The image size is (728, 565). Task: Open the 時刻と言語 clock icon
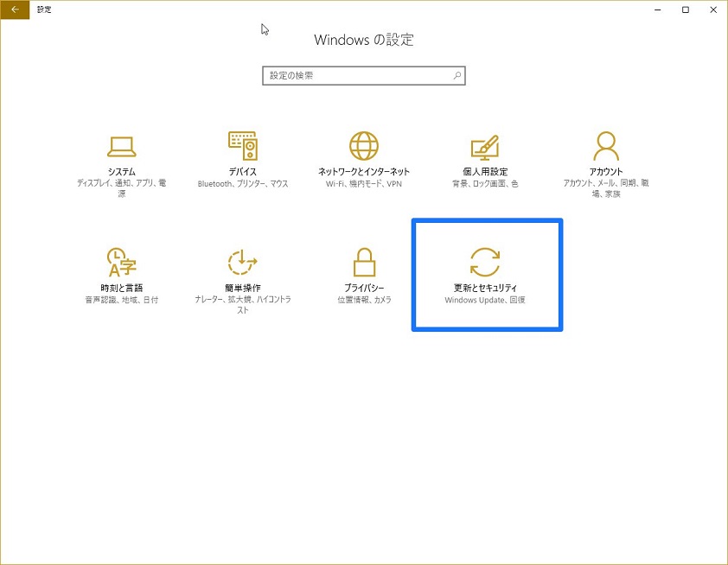click(x=121, y=262)
